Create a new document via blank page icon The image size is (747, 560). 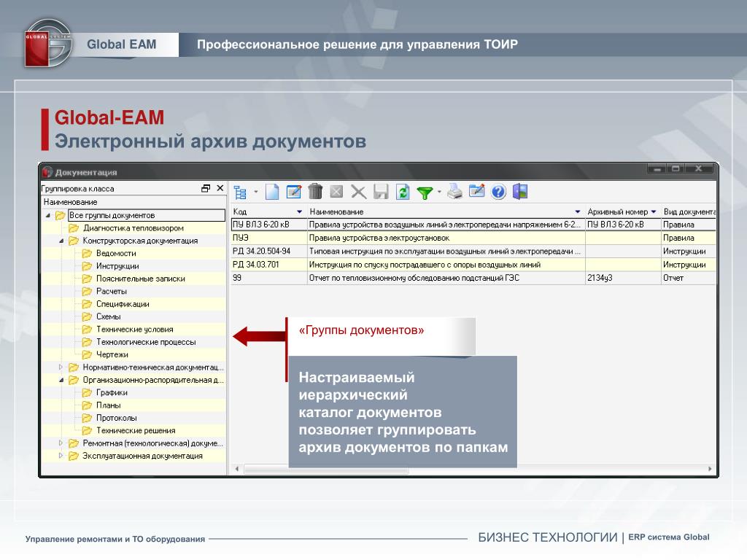click(272, 192)
